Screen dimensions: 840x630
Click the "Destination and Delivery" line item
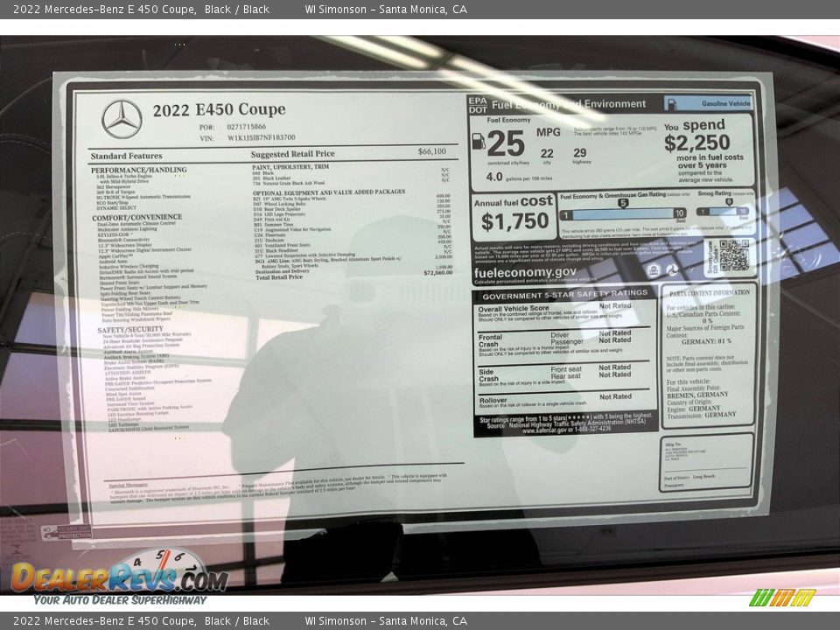point(282,271)
